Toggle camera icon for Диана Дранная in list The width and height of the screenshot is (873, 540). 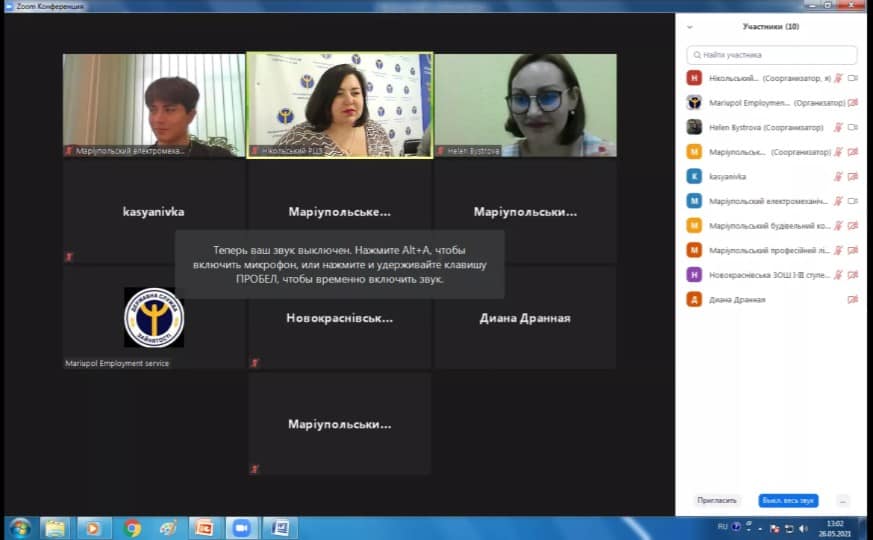click(852, 299)
